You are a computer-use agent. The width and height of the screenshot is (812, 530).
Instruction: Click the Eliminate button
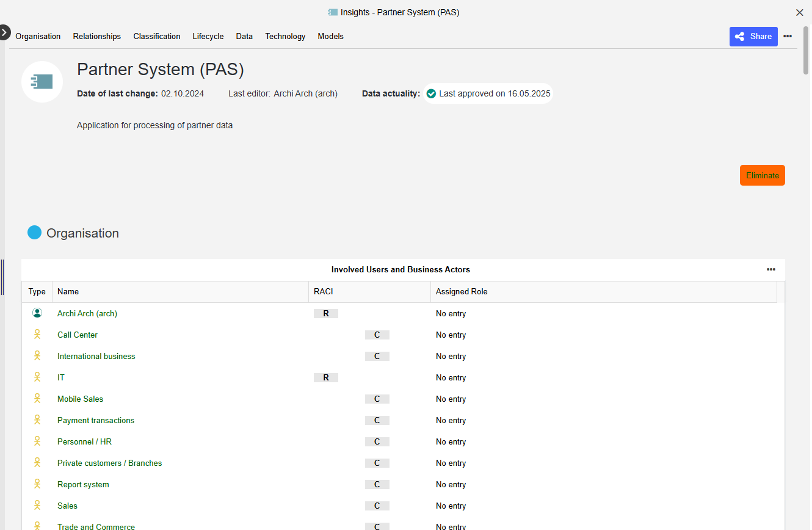click(x=762, y=175)
